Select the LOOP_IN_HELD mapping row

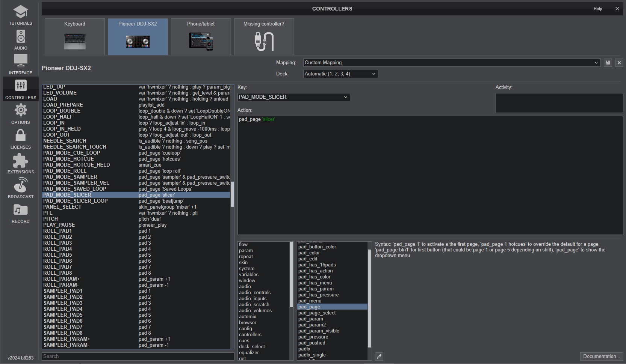coord(136,129)
